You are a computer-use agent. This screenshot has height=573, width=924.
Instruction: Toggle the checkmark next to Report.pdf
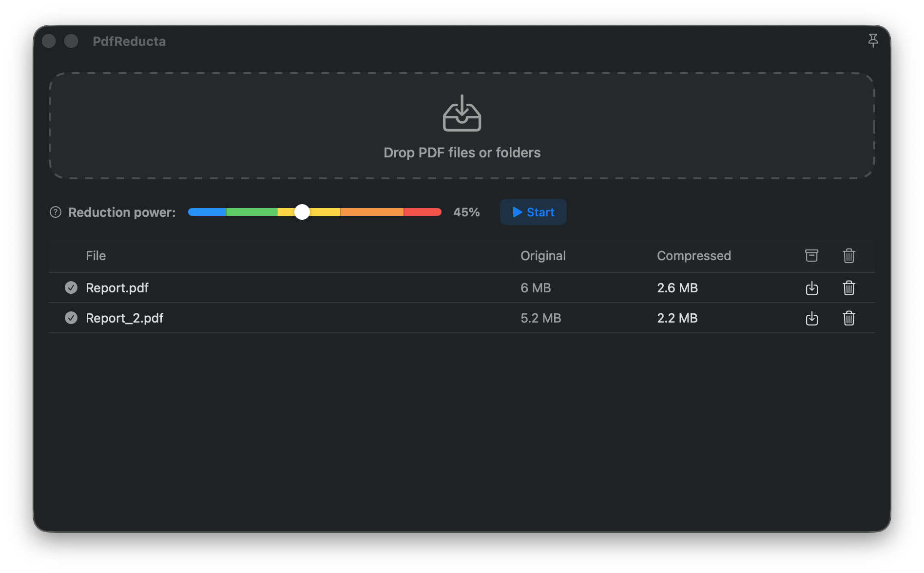click(71, 287)
